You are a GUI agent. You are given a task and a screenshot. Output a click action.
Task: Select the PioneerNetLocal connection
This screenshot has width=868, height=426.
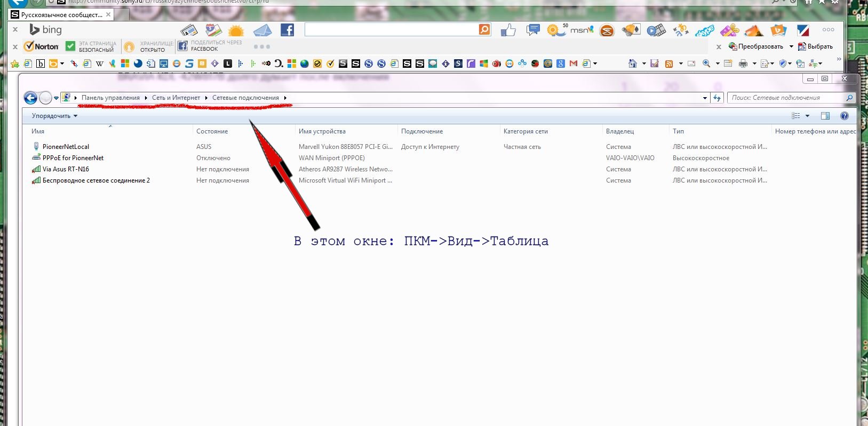coord(66,147)
